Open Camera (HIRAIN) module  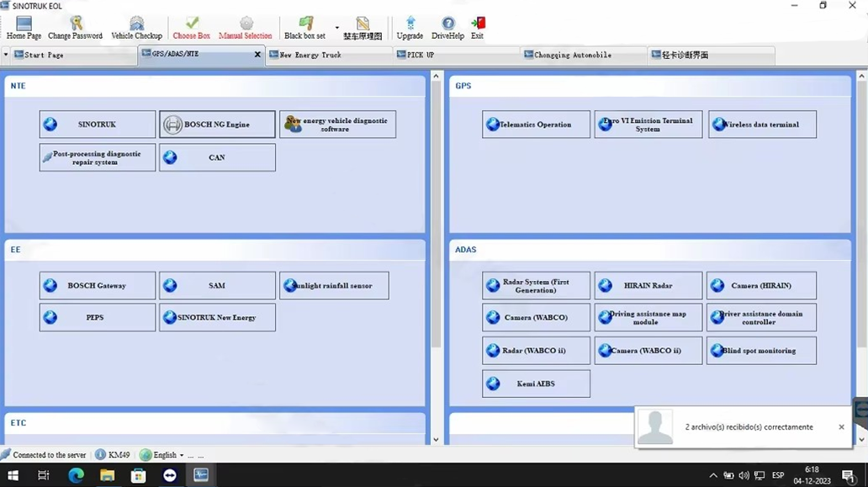pos(762,286)
